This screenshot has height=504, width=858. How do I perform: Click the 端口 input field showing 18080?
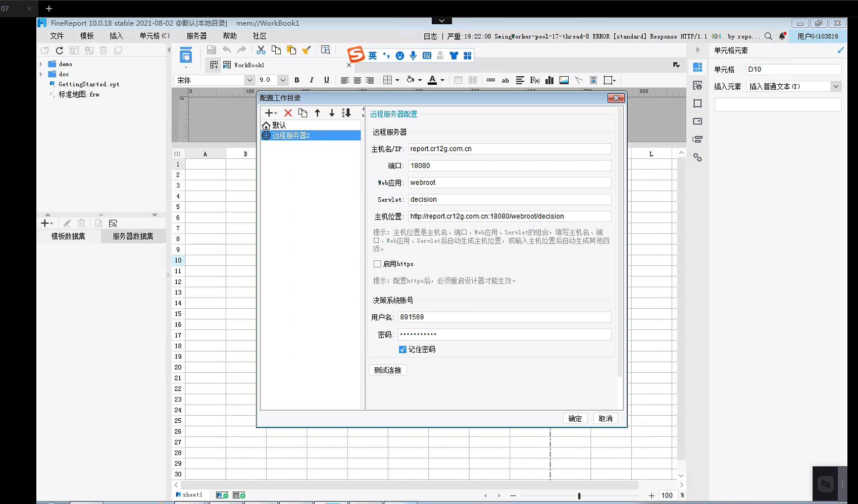tap(510, 165)
